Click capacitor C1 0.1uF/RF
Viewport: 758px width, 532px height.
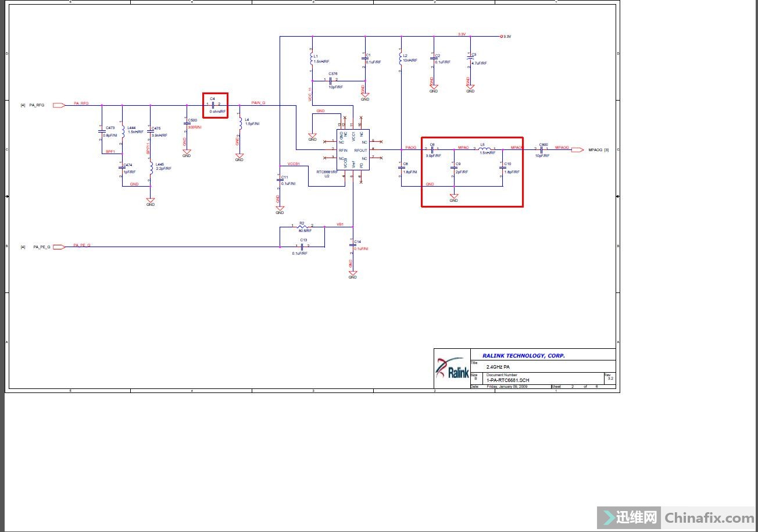point(364,59)
